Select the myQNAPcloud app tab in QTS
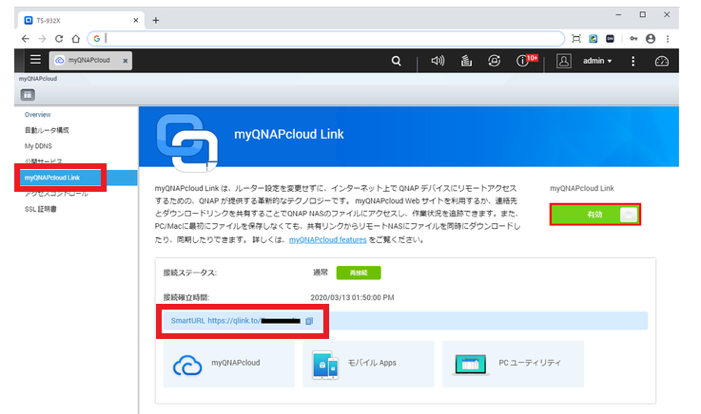701x414 pixels. tap(89, 60)
